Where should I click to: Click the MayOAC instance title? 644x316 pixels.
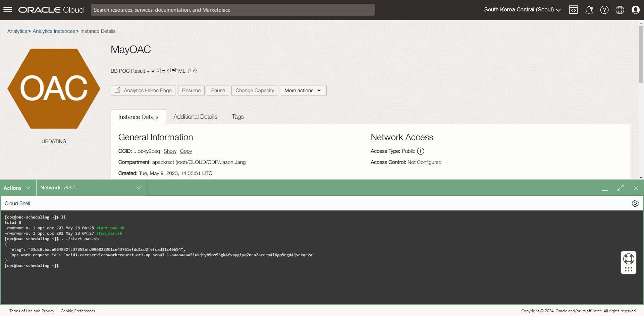tap(131, 50)
